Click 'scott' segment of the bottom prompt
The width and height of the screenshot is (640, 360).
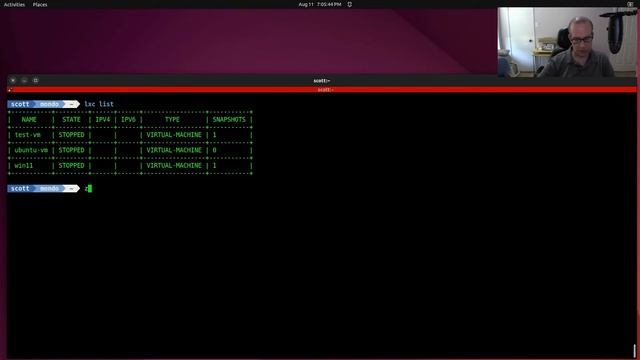[x=20, y=189]
